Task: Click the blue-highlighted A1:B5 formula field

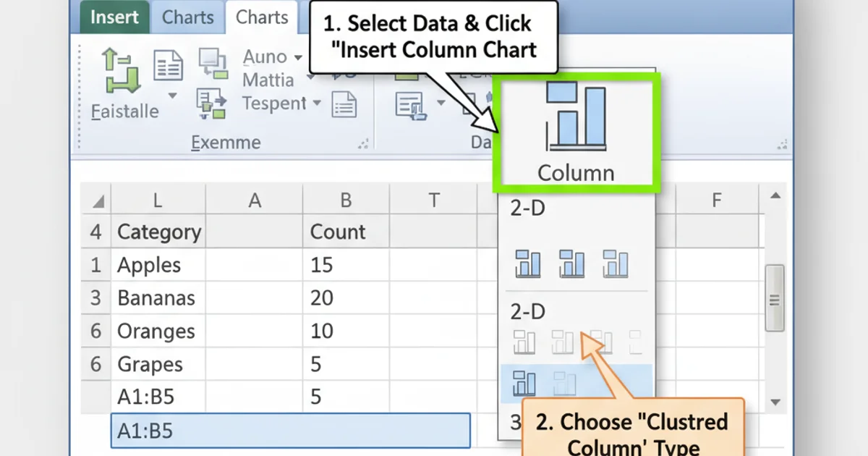Action: pyautogui.click(x=289, y=430)
